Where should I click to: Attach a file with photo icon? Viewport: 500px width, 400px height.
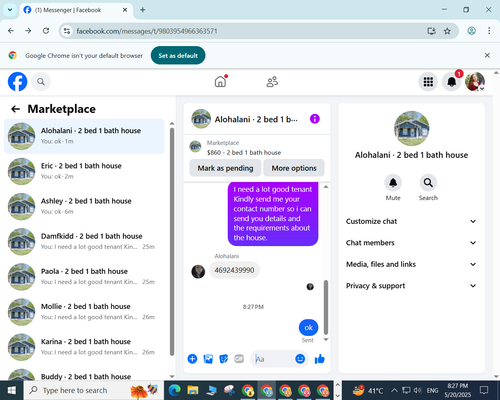coord(208,359)
